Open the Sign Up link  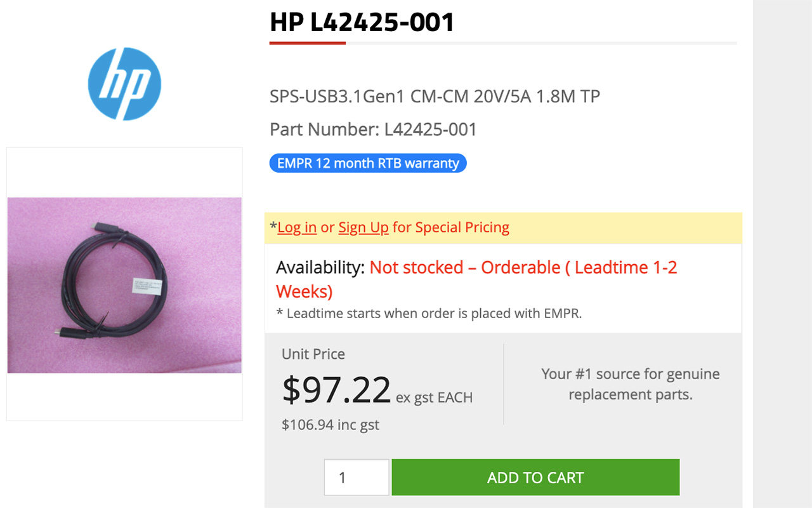363,227
